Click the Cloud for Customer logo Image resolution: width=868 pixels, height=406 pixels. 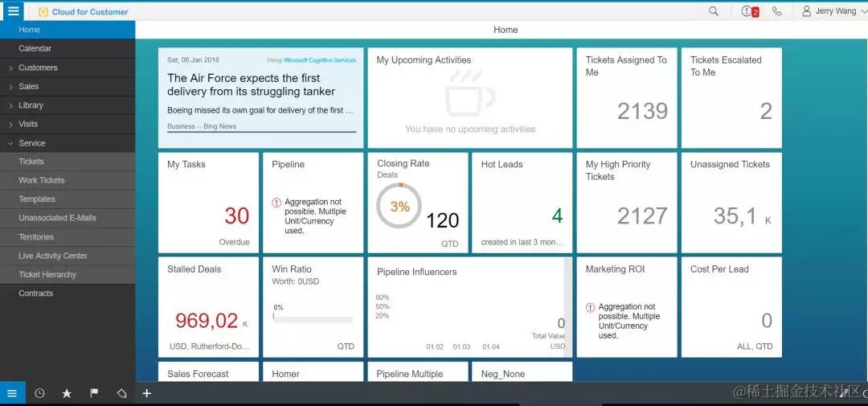point(83,11)
